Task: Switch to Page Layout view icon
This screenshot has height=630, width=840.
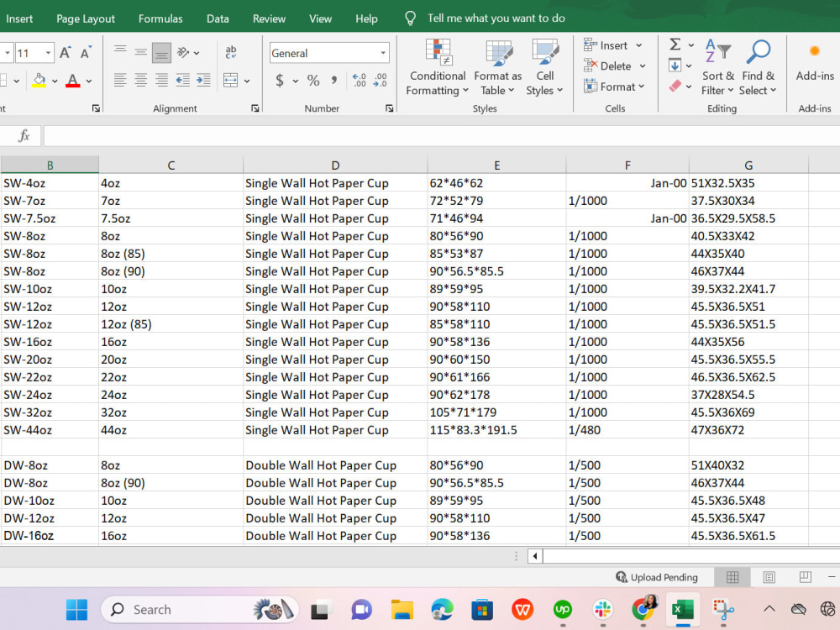Action: pos(769,577)
